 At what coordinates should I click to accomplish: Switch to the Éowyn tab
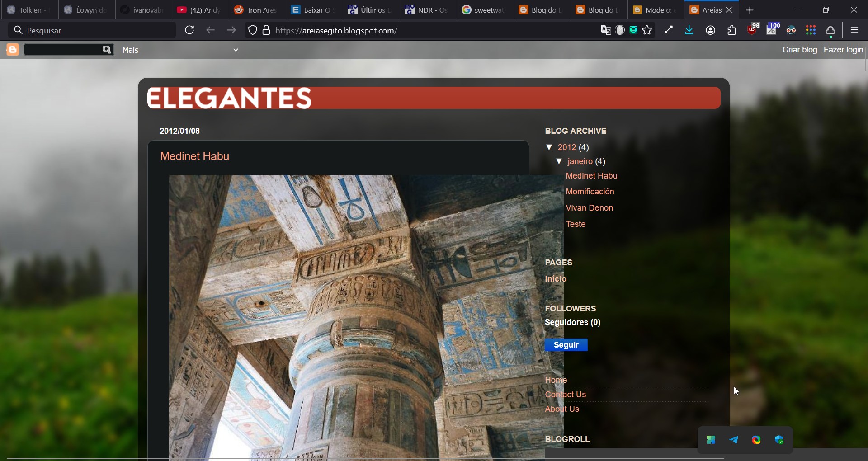(x=86, y=10)
